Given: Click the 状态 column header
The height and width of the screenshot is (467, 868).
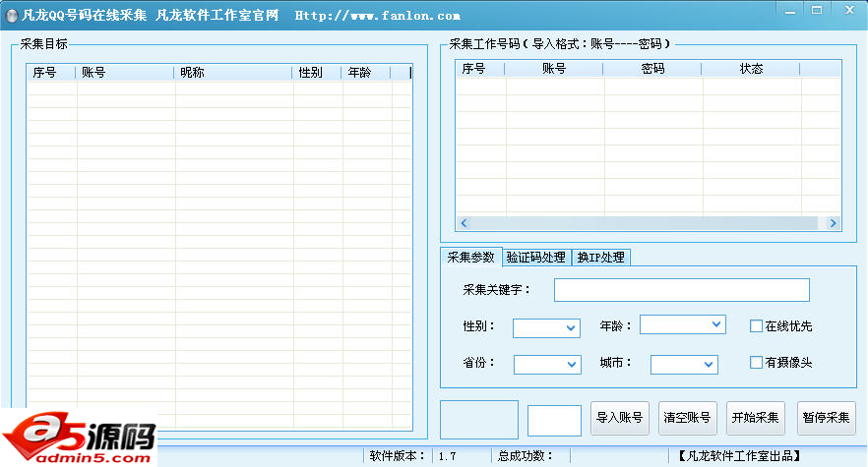Looking at the screenshot, I should coord(751,69).
